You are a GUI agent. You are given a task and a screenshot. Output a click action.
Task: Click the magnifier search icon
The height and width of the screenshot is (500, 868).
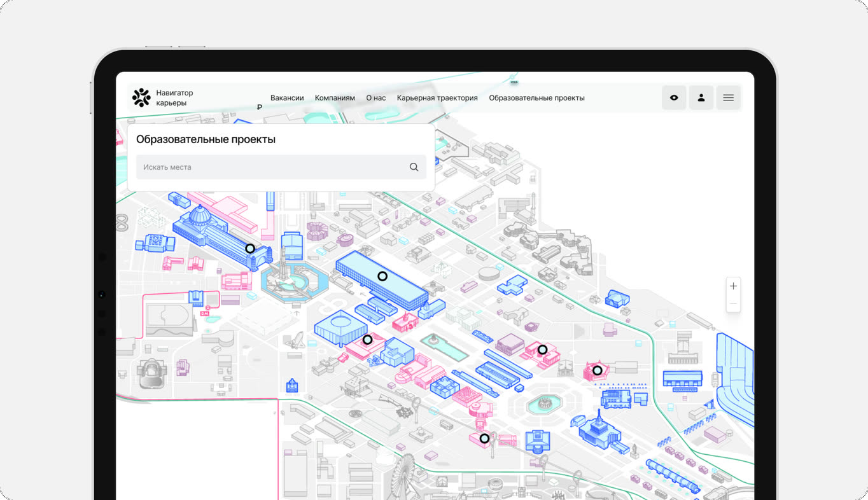(414, 167)
